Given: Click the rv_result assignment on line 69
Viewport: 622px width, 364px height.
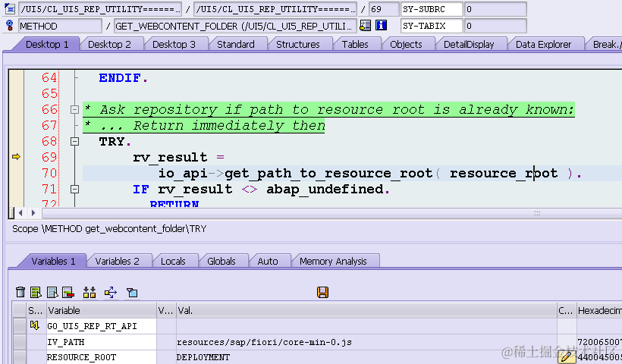Looking at the screenshot, I should (178, 158).
